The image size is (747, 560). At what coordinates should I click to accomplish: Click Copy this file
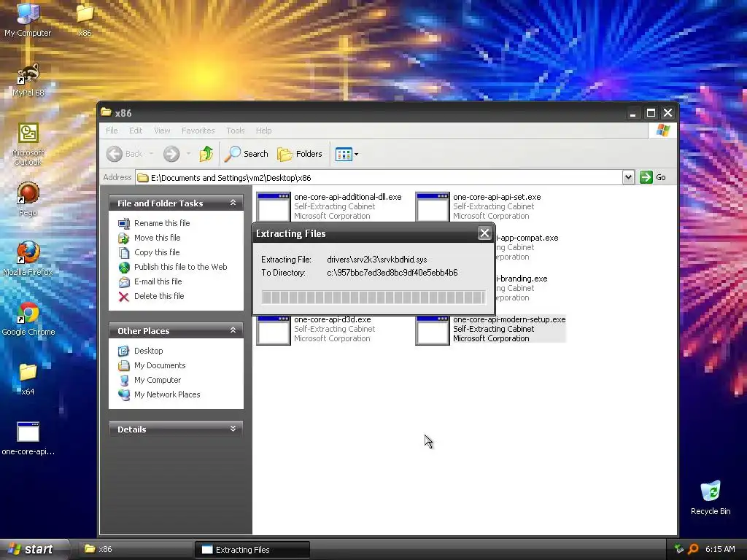click(149, 252)
